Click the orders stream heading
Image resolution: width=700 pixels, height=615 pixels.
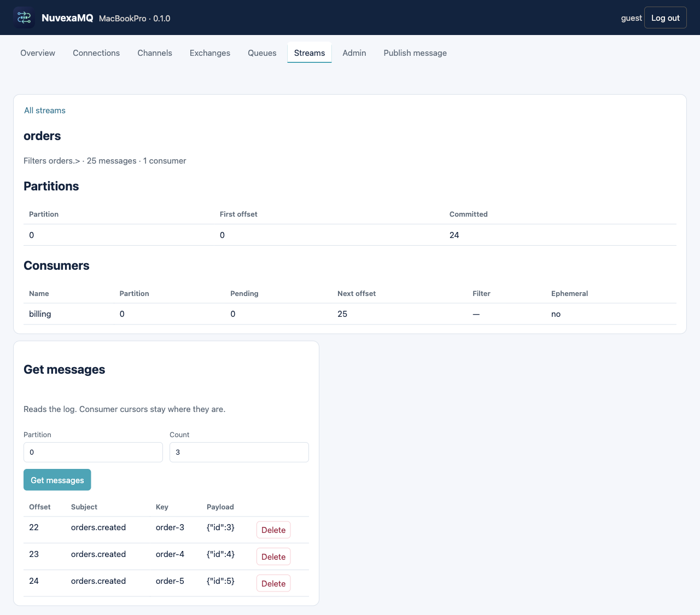[x=42, y=136]
